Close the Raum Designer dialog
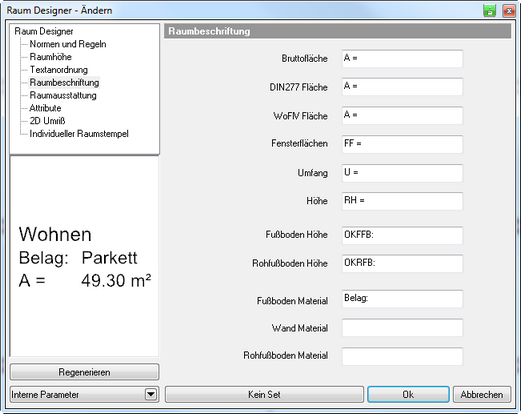Viewport: 521px width, 414px height. 509,11
